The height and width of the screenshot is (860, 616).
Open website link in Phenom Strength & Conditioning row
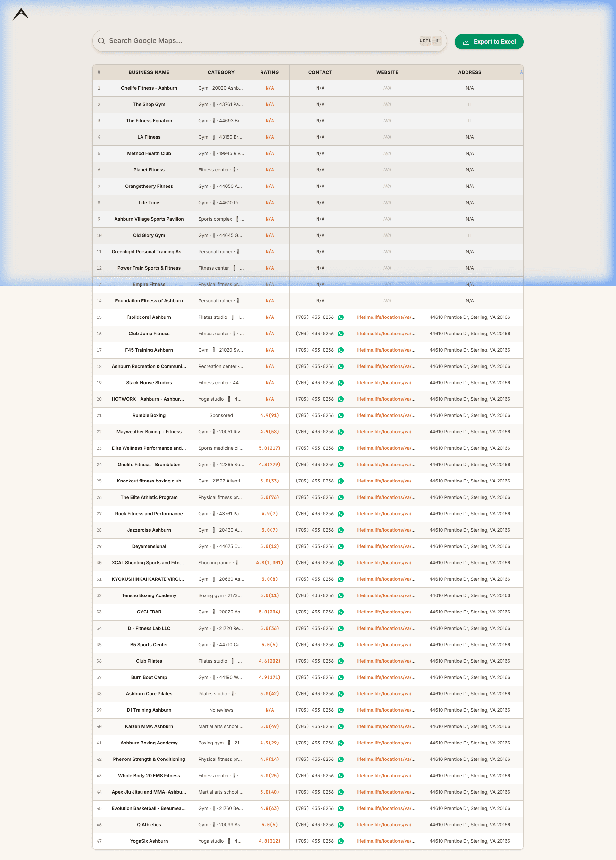pos(386,759)
